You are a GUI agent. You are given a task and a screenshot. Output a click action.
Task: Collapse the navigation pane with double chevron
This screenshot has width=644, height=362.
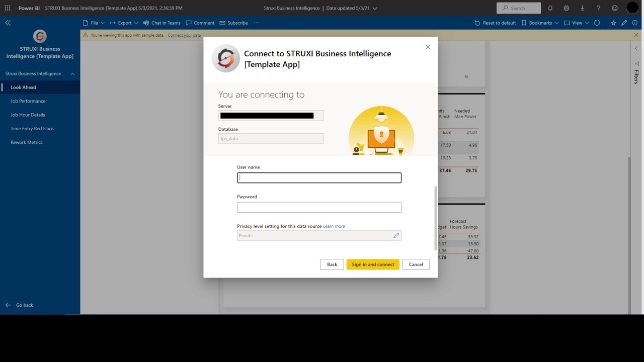[8, 23]
